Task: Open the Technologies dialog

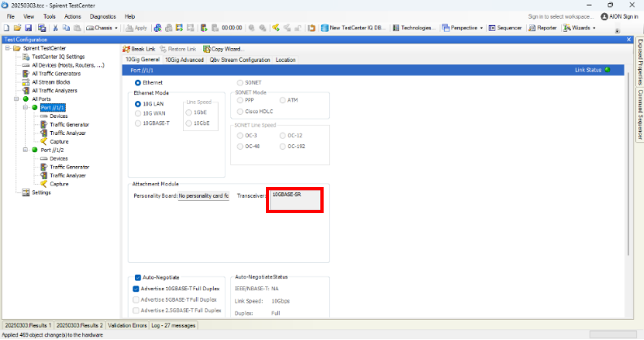Action: pyautogui.click(x=414, y=28)
